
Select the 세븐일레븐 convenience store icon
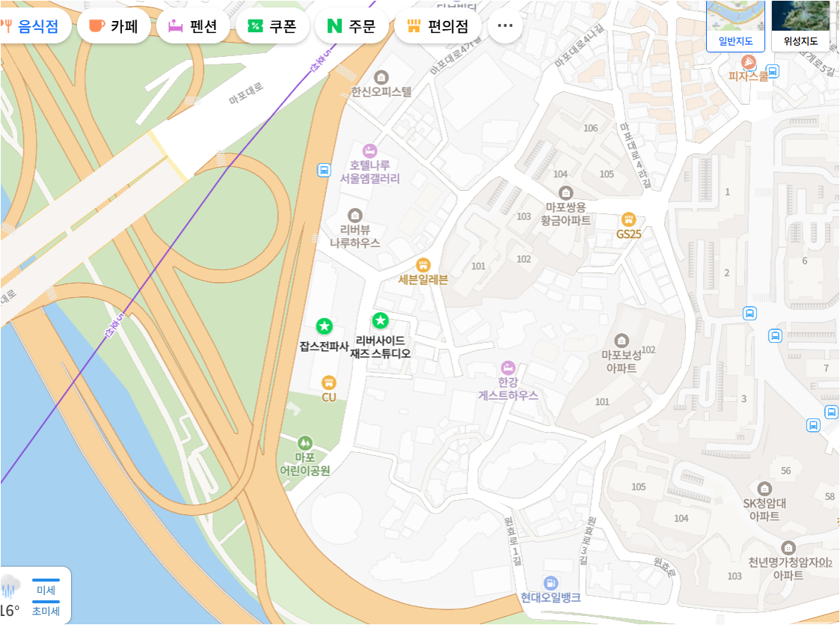click(x=423, y=265)
